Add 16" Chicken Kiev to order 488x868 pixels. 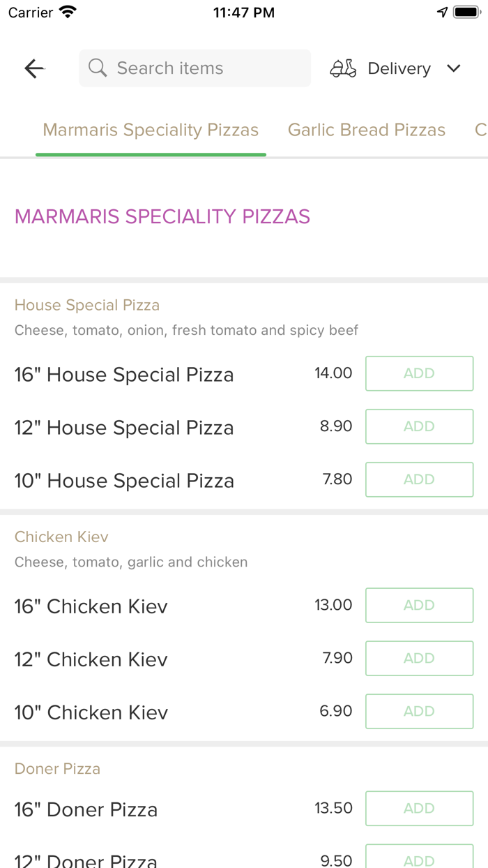click(x=419, y=605)
